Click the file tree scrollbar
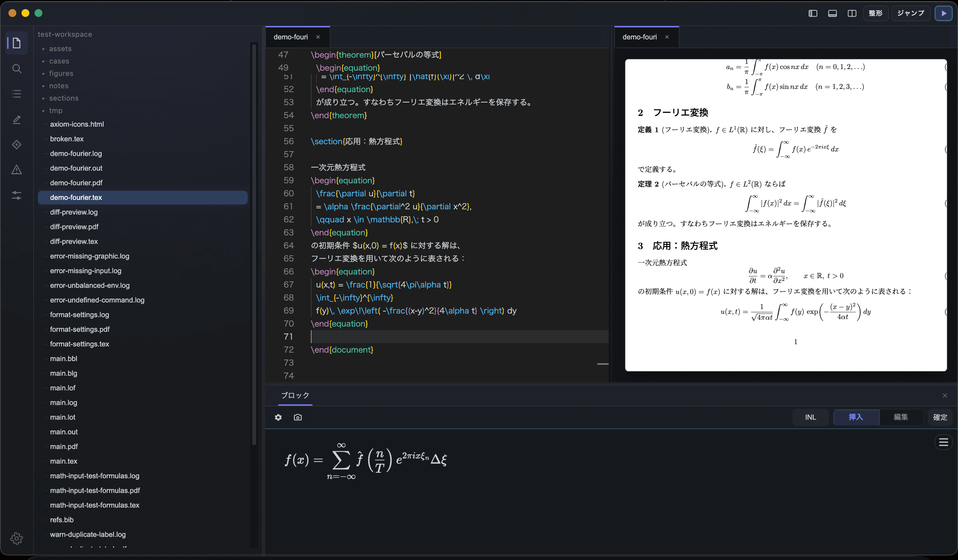 254,245
